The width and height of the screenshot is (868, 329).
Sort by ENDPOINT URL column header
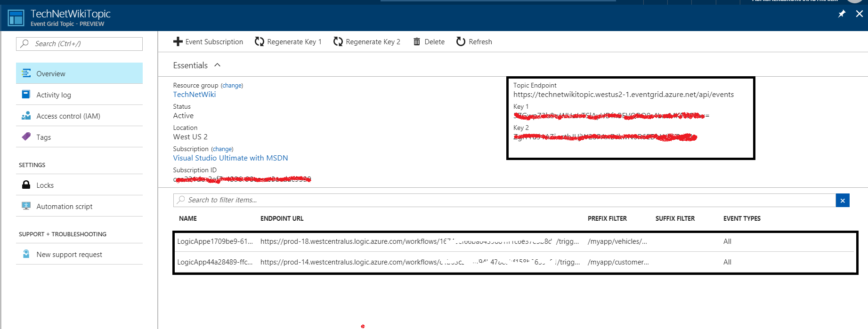(282, 218)
